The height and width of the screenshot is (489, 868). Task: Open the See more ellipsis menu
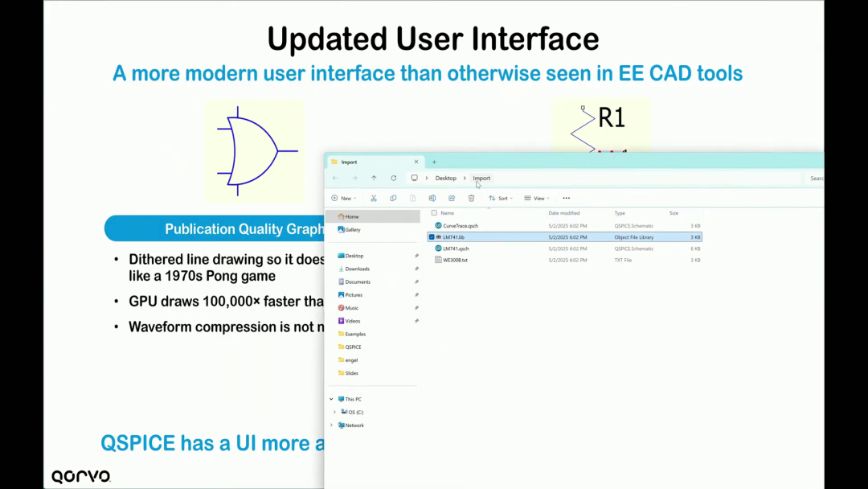coord(567,199)
